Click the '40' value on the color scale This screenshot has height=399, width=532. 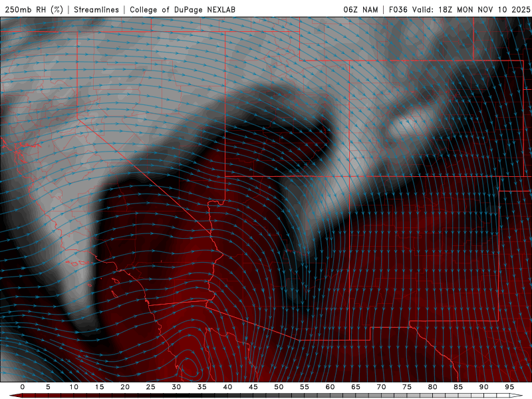[x=227, y=387]
